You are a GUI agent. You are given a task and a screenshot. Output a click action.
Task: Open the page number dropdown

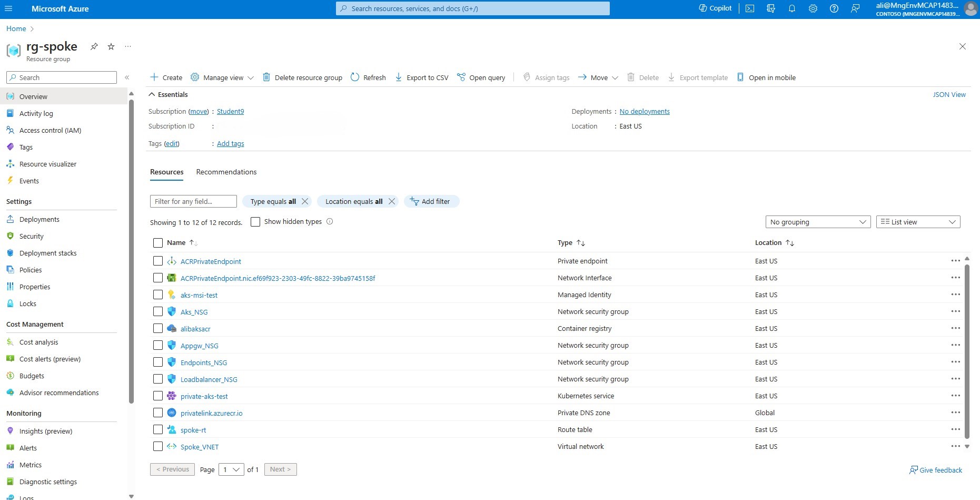coord(231,469)
